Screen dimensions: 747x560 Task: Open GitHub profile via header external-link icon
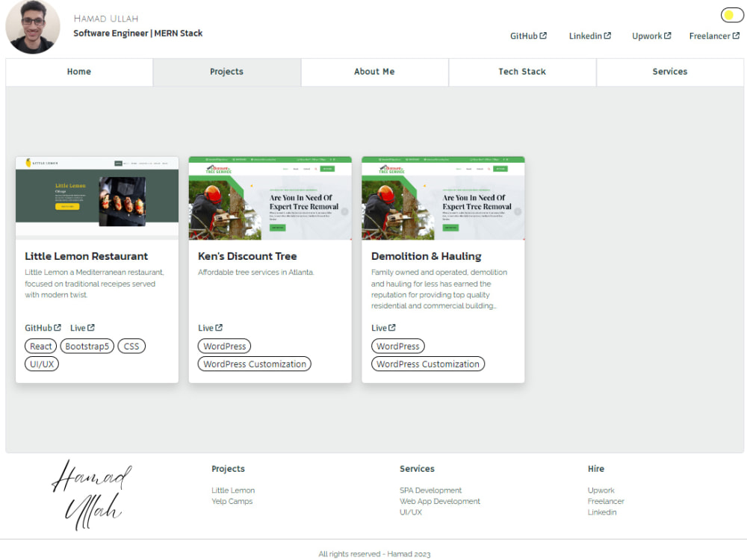click(528, 35)
